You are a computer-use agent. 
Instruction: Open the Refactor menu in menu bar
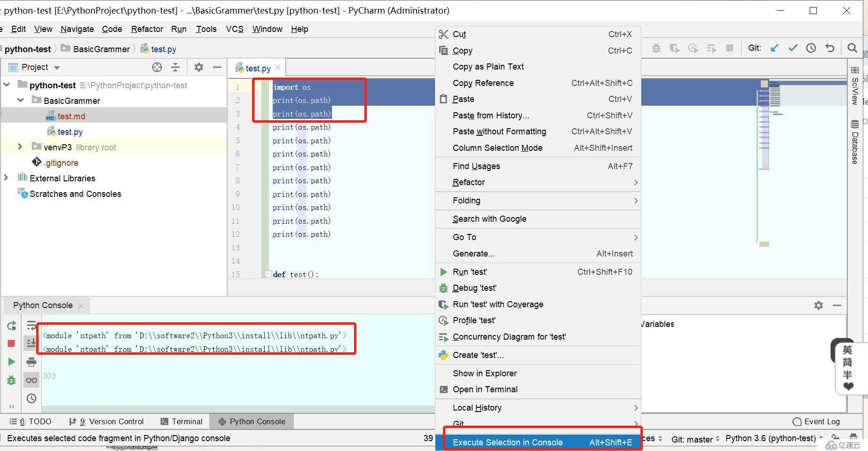(147, 29)
